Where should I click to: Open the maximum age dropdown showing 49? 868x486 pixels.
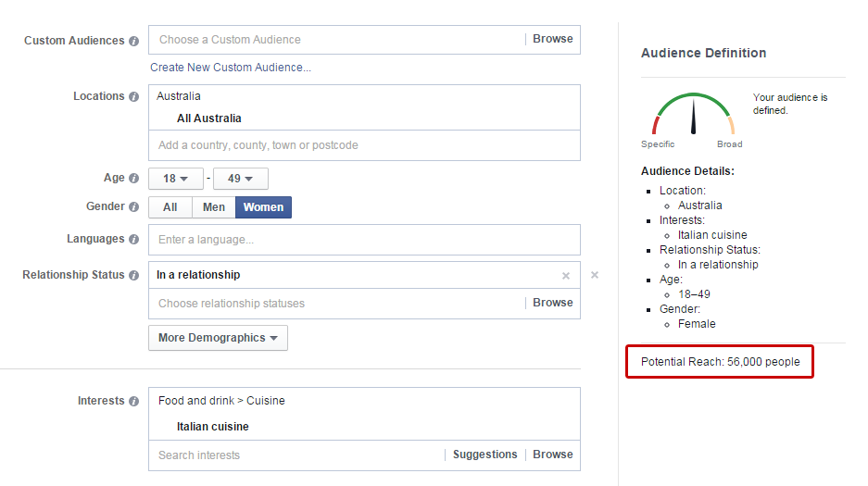click(240, 179)
